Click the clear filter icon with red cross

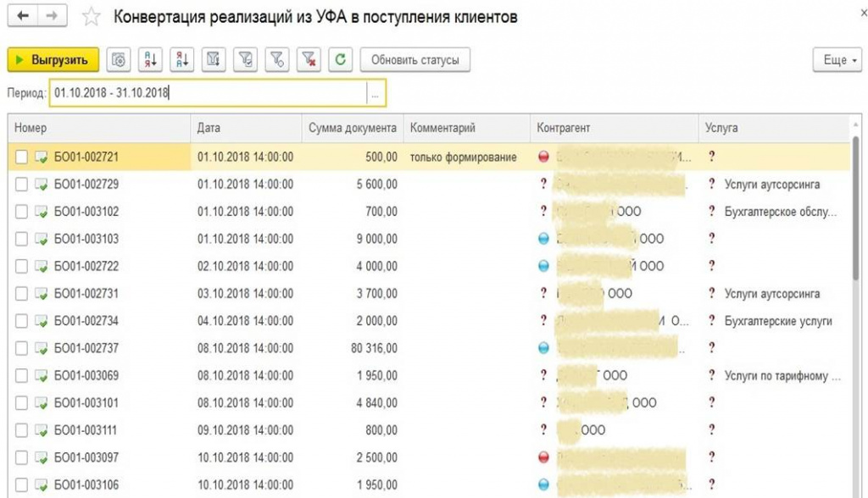(x=309, y=60)
